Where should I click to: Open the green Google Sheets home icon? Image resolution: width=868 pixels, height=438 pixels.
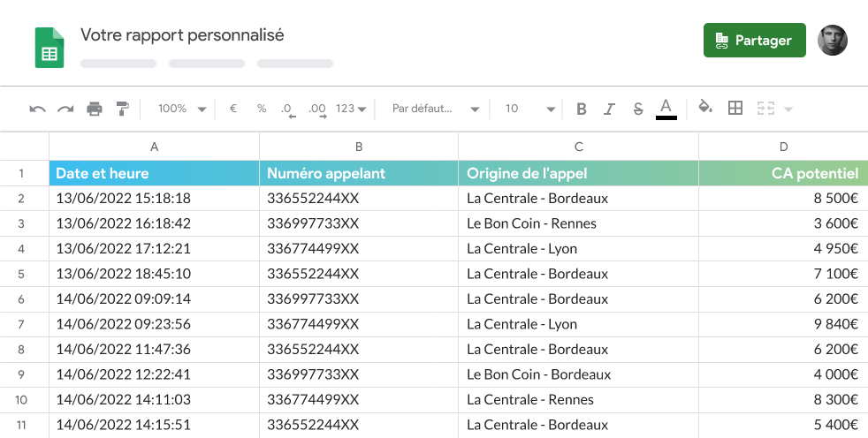pyautogui.click(x=49, y=48)
